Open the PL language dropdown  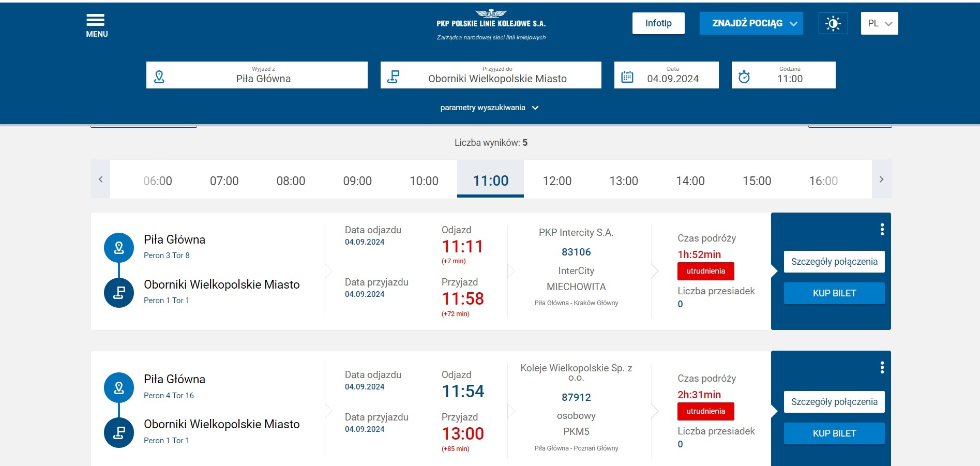coord(879,23)
